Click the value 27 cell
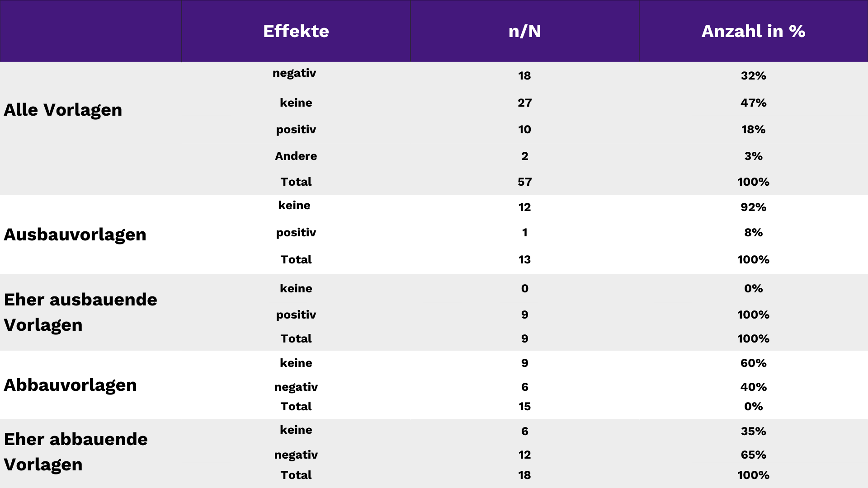 tap(524, 103)
